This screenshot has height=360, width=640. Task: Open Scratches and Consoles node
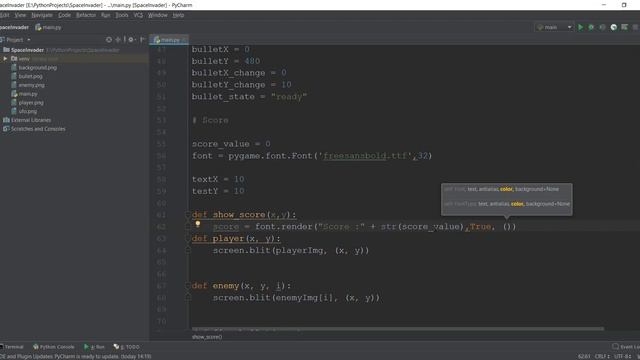click(x=38, y=129)
